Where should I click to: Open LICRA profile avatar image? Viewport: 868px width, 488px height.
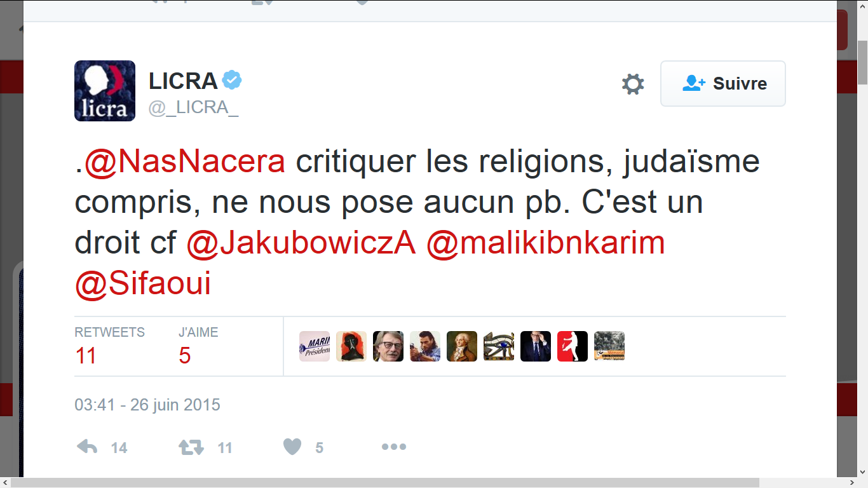tap(105, 91)
